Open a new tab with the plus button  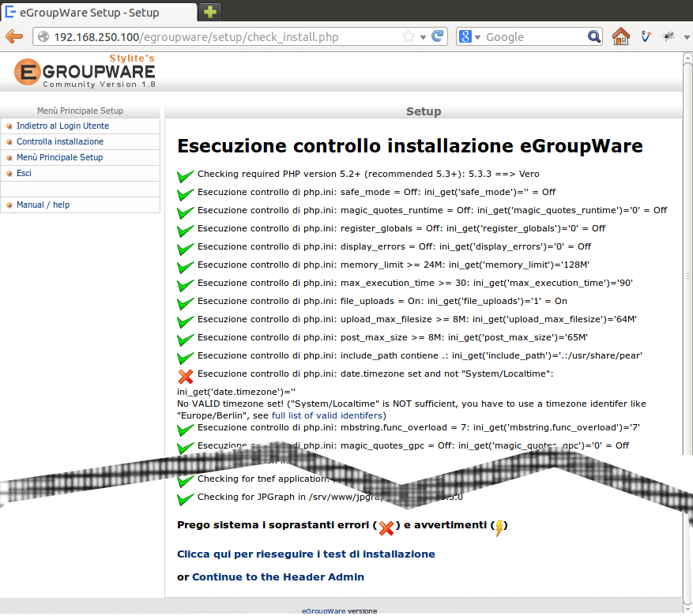[211, 12]
